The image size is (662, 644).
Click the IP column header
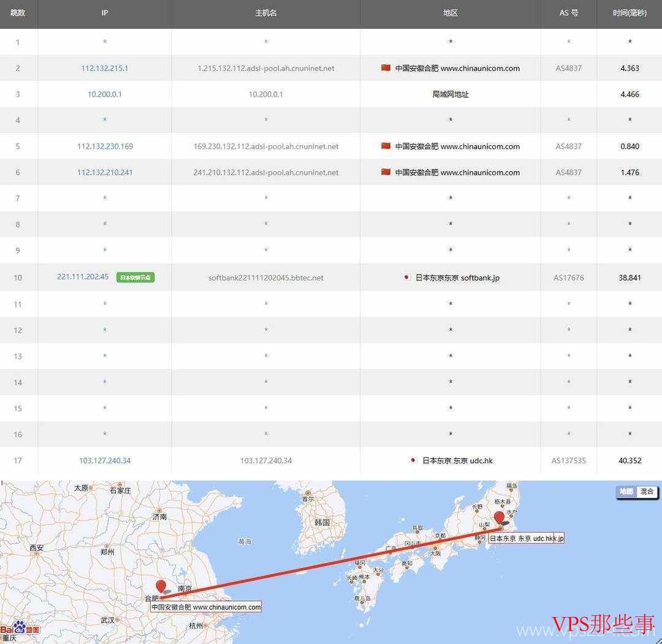pyautogui.click(x=105, y=13)
